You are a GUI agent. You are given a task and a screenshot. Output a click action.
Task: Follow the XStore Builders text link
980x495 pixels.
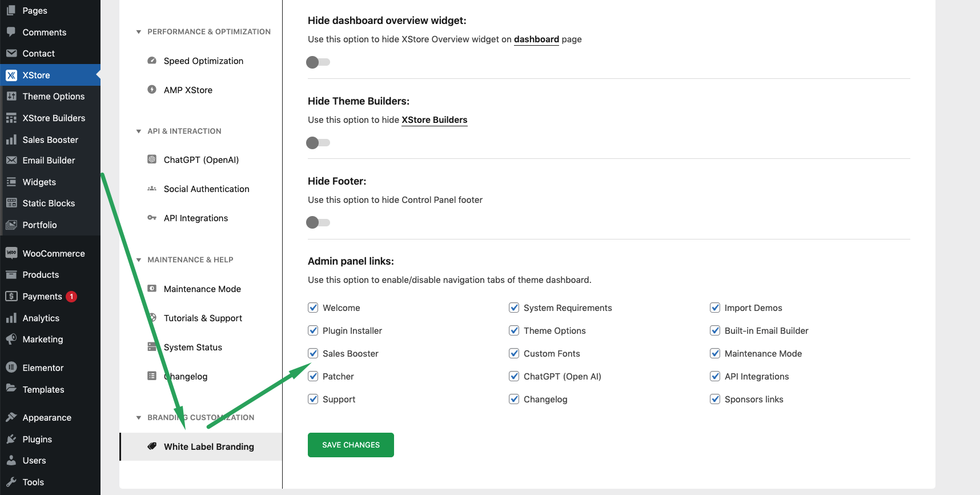(x=435, y=120)
